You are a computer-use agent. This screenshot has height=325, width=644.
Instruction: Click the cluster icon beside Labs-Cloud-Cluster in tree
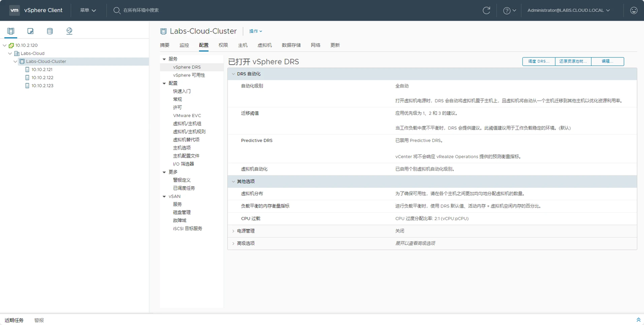click(x=22, y=62)
